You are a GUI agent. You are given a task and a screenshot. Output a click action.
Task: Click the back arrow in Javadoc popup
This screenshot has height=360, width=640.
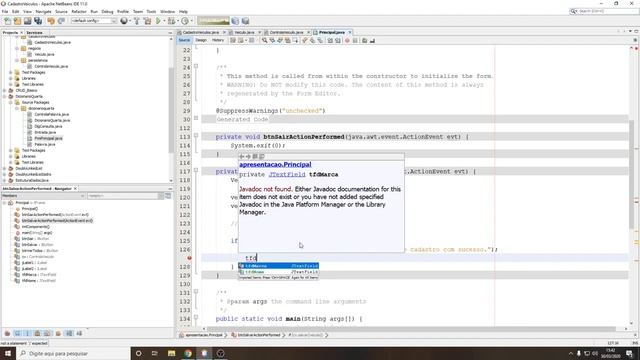pos(242,156)
